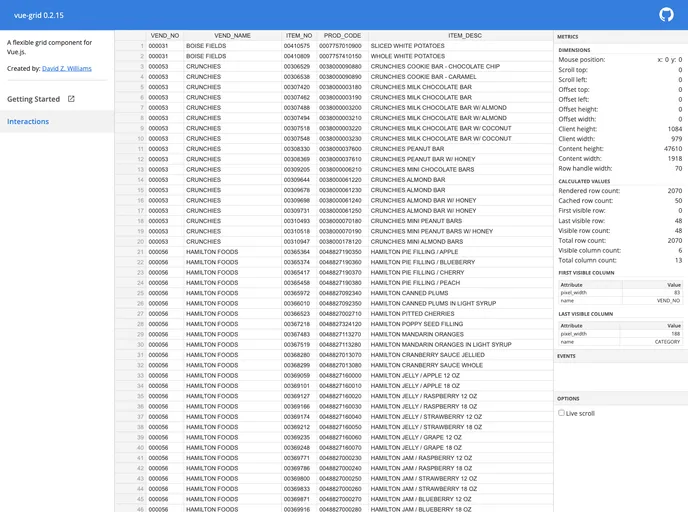
Task: Open the GitHub repository icon
Action: point(667,14)
